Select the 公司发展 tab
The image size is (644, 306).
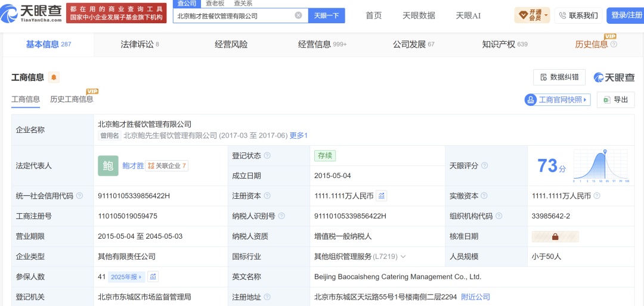414,44
